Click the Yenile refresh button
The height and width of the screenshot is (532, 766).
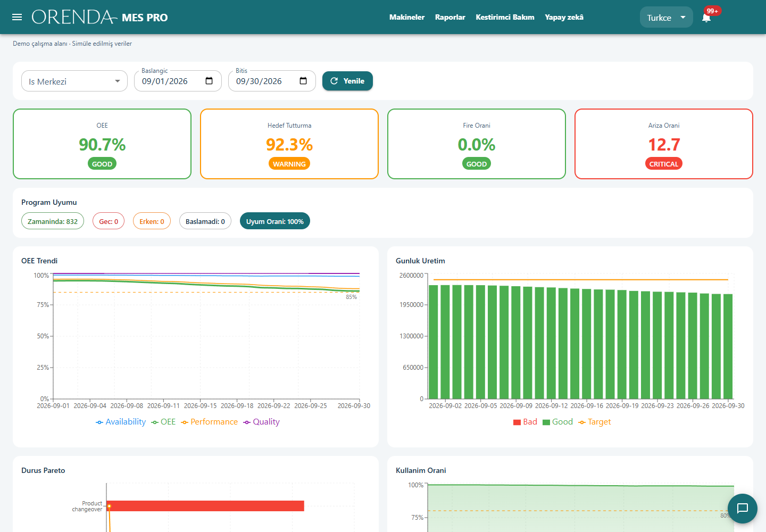click(347, 81)
